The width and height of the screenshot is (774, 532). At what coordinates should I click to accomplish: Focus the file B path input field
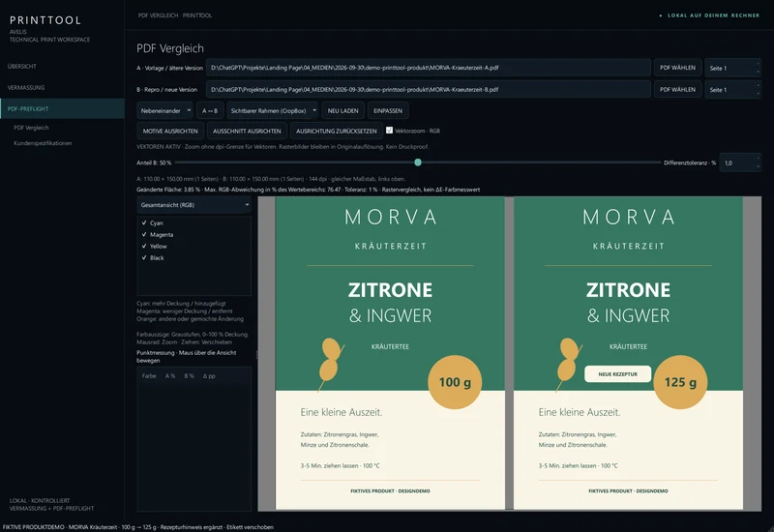(x=428, y=89)
